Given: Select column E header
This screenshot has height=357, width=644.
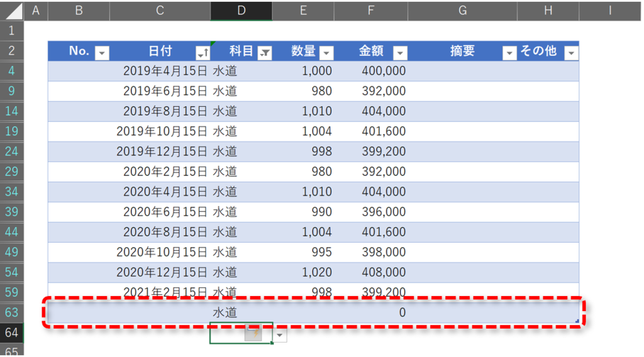Looking at the screenshot, I should click(x=303, y=11).
